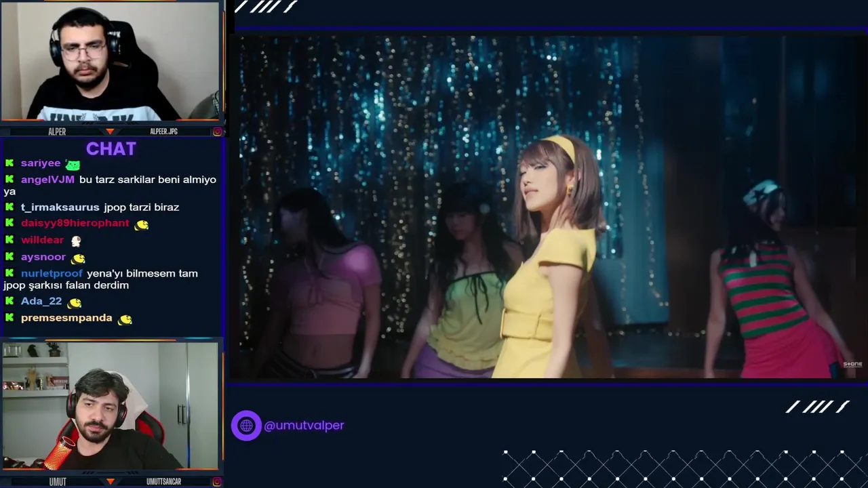Click the bee emote after premsesmpanda
Viewport: 868px width, 488px height.
[125, 319]
